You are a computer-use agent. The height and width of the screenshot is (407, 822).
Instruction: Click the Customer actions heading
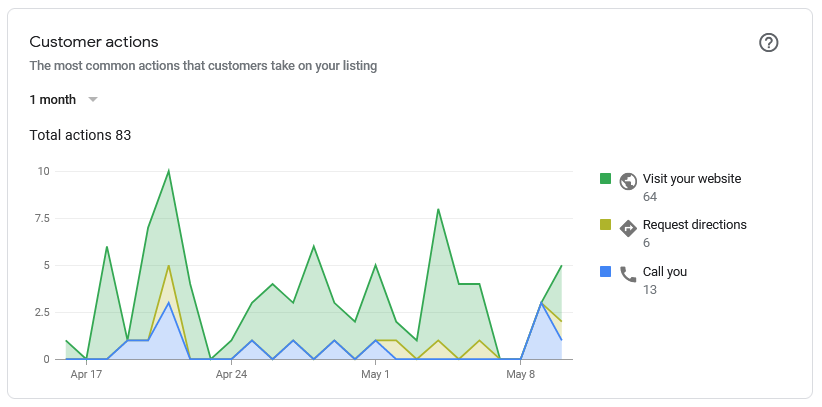[x=94, y=42]
